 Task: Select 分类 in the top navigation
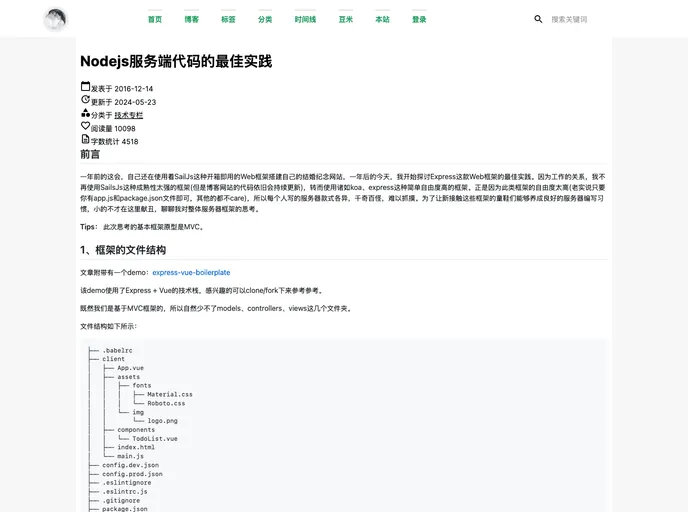tap(265, 19)
